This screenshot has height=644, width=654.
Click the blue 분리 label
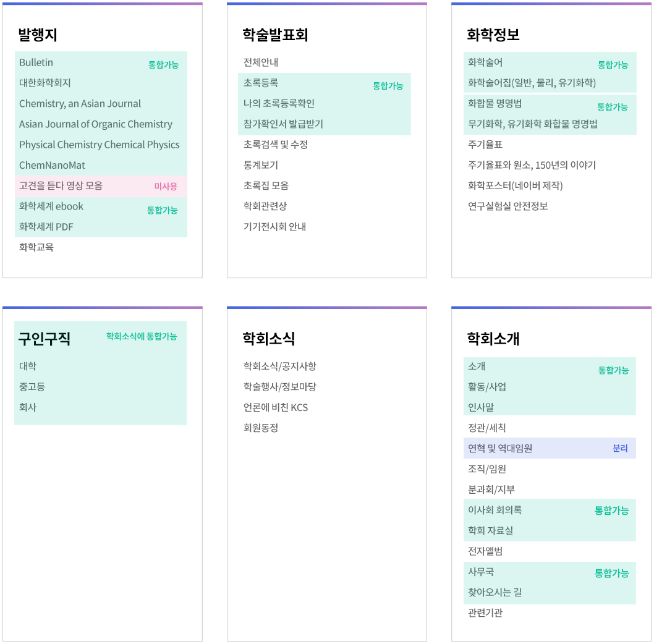pyautogui.click(x=620, y=448)
